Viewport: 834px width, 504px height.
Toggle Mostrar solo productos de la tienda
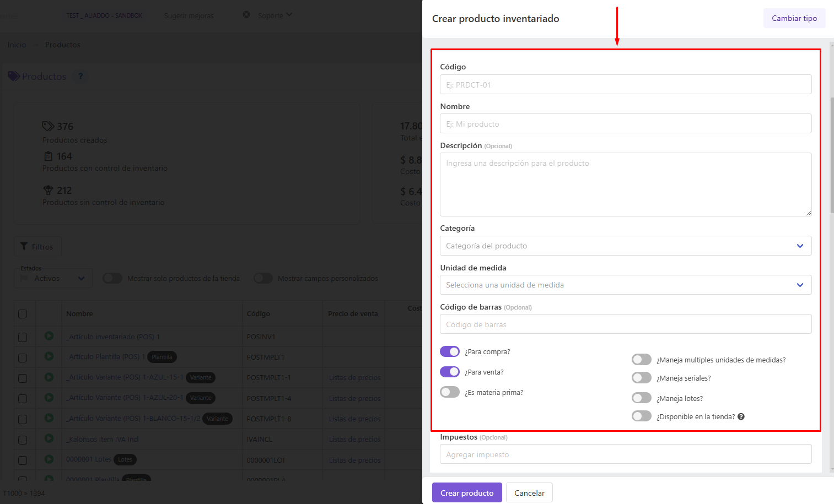point(112,278)
